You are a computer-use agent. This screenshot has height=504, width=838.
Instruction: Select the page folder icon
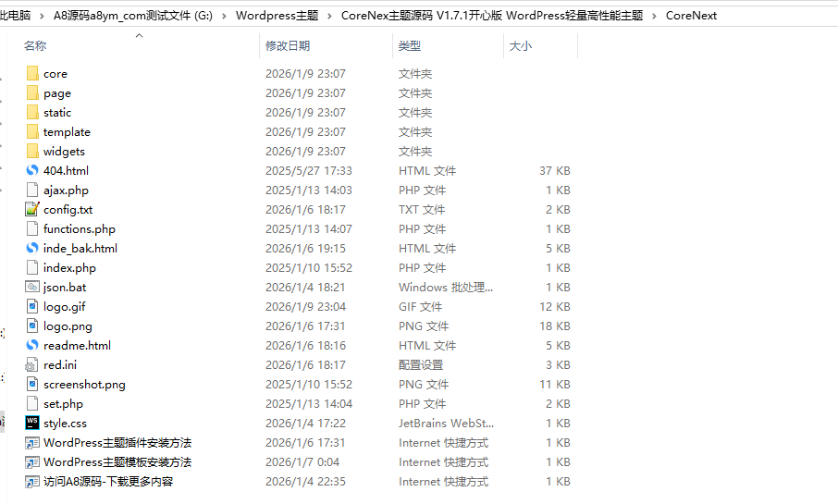[32, 93]
